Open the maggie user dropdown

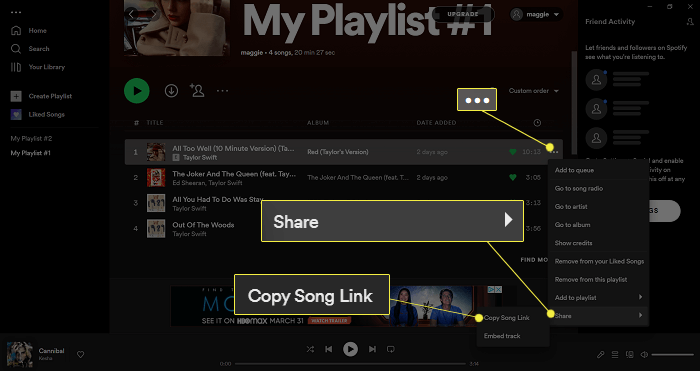coord(537,14)
